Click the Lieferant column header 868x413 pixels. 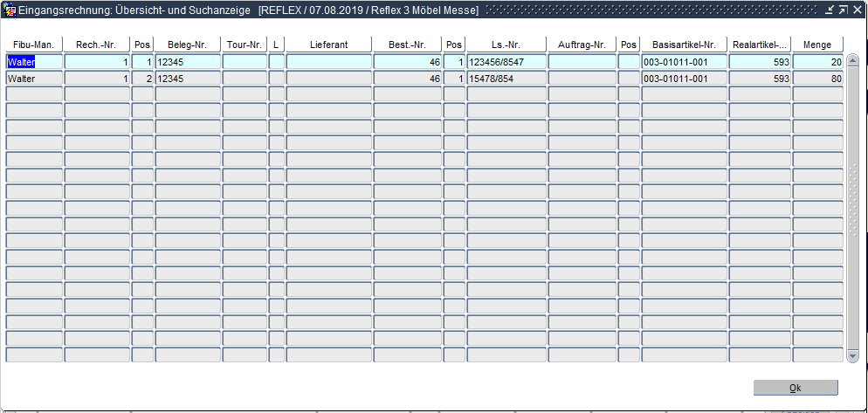(328, 45)
